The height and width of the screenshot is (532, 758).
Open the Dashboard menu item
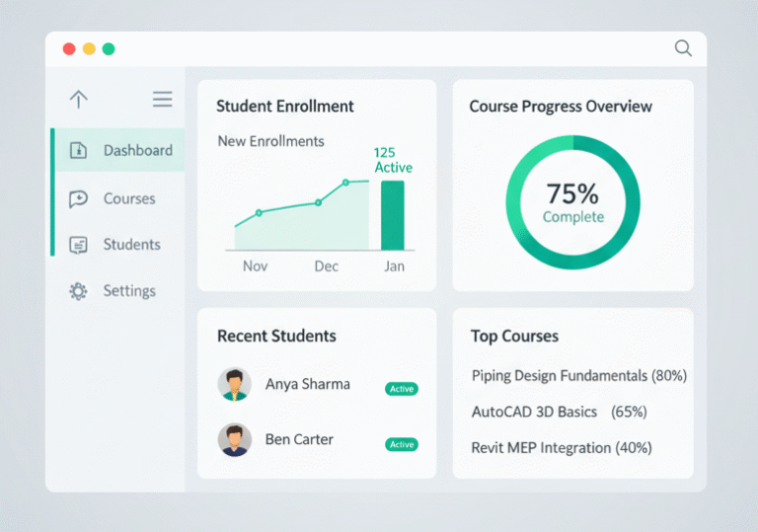pyautogui.click(x=137, y=151)
